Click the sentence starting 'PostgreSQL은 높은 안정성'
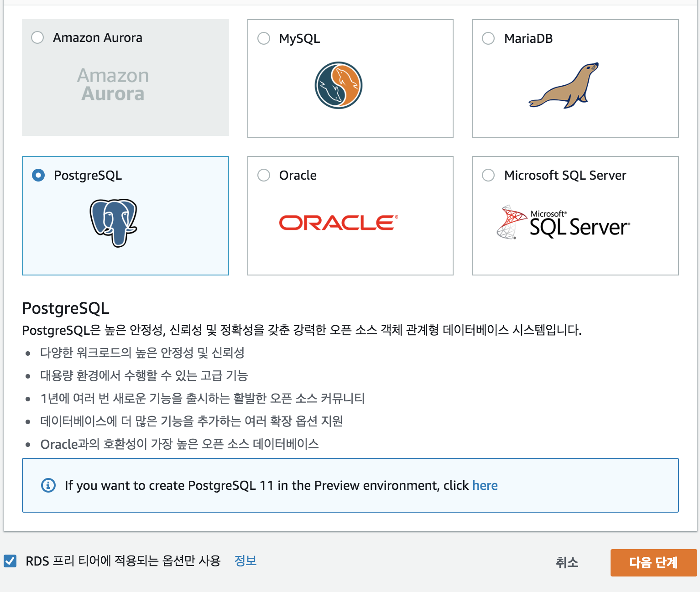The height and width of the screenshot is (592, 700). click(x=302, y=330)
